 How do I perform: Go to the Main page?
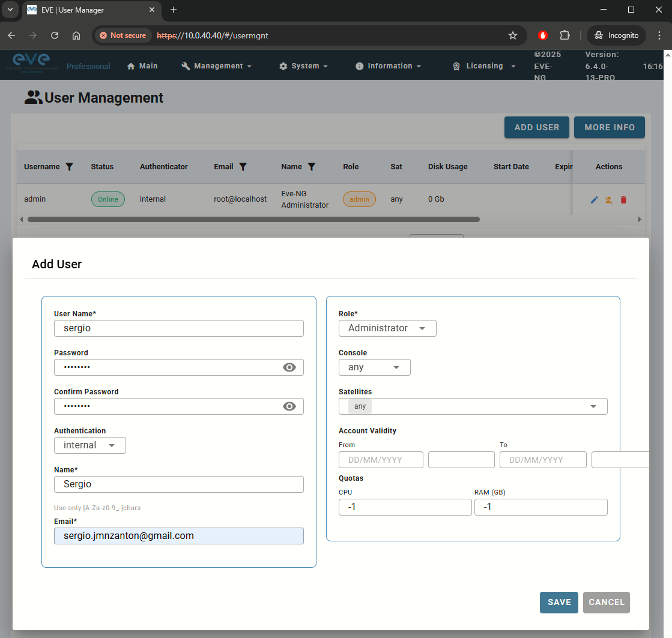click(x=143, y=66)
